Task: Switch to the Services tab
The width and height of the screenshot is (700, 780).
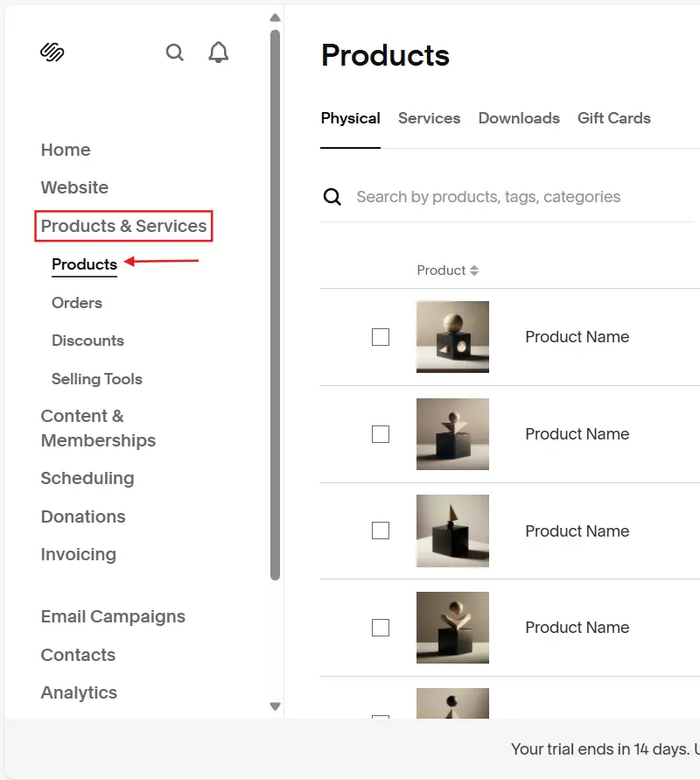Action: pos(429,118)
